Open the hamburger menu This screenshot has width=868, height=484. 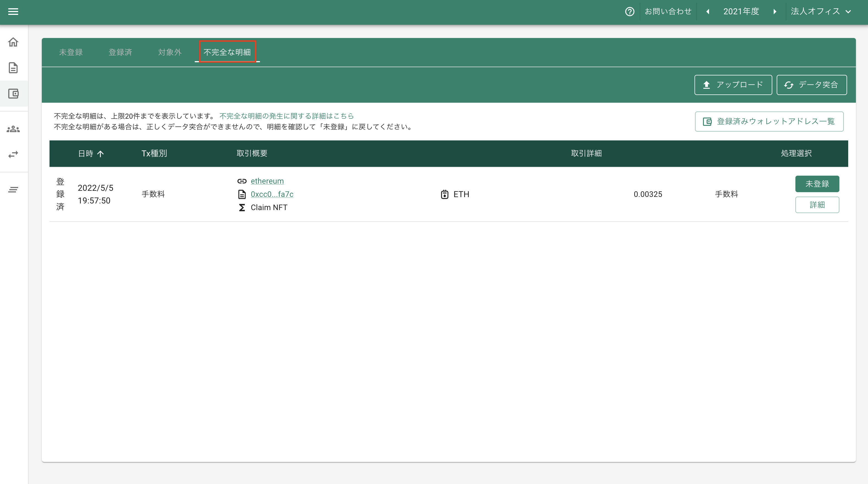pyautogui.click(x=13, y=12)
